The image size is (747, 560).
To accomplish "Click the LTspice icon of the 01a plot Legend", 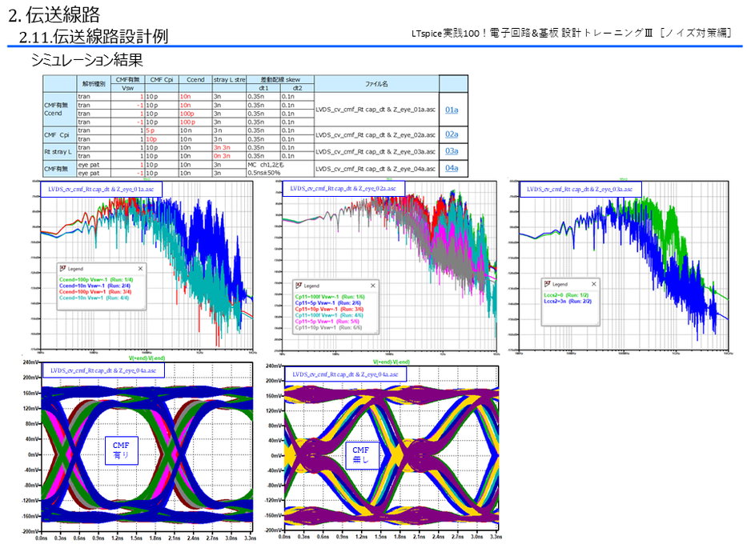I will pyautogui.click(x=62, y=269).
